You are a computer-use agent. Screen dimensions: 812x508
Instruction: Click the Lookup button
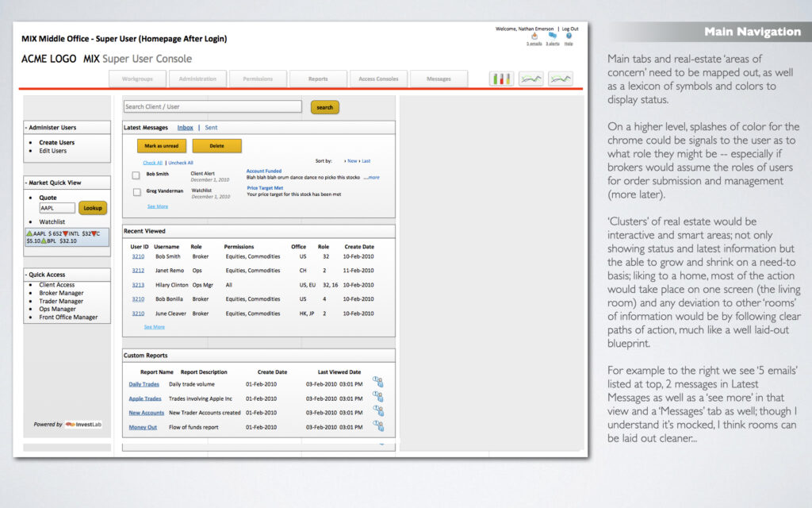point(93,208)
